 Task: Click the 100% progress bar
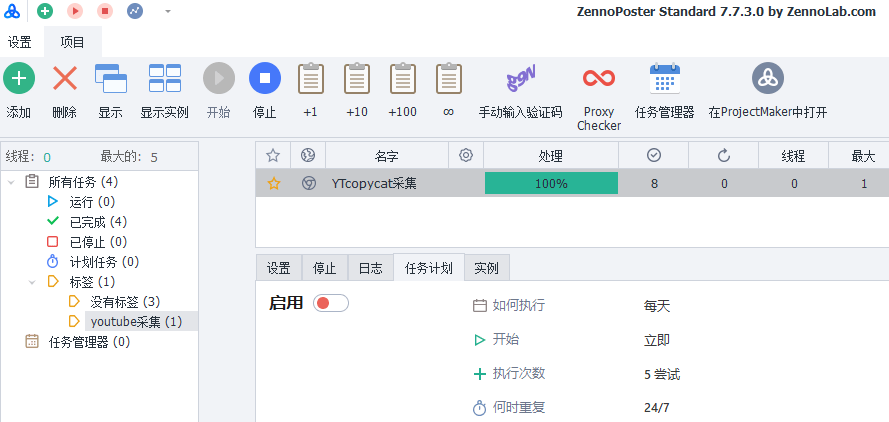[x=551, y=183]
